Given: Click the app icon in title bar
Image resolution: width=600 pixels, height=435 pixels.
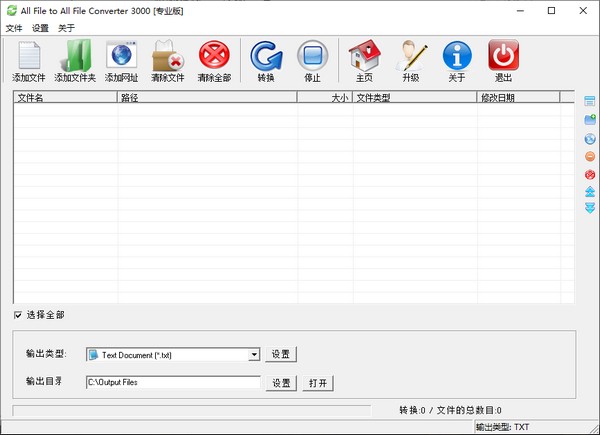Looking at the screenshot, I should [x=12, y=11].
